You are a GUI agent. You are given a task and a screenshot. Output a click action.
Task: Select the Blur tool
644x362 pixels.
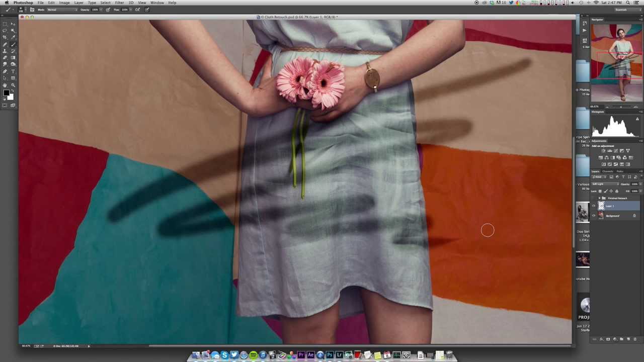coord(5,64)
